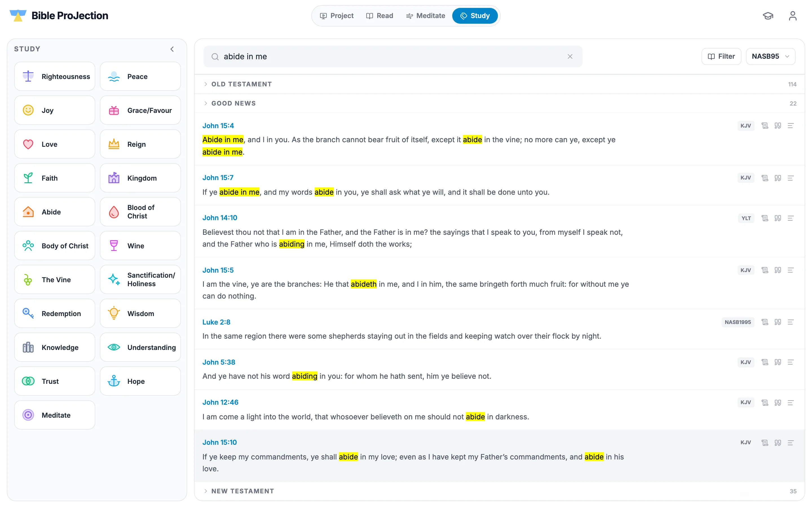Open the lines menu icon for John 15:10
The image size is (812, 508).
791,443
